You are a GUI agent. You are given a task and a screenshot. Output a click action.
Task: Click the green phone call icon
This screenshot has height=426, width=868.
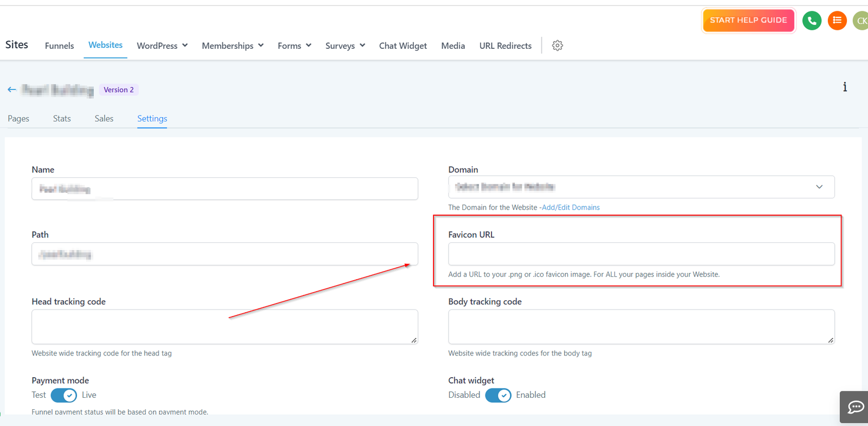812,21
